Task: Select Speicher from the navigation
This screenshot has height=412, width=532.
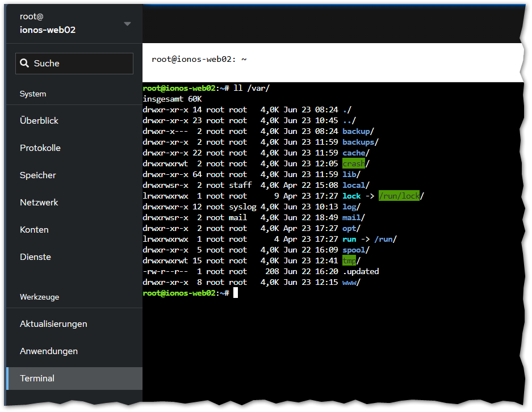Action: (38, 175)
